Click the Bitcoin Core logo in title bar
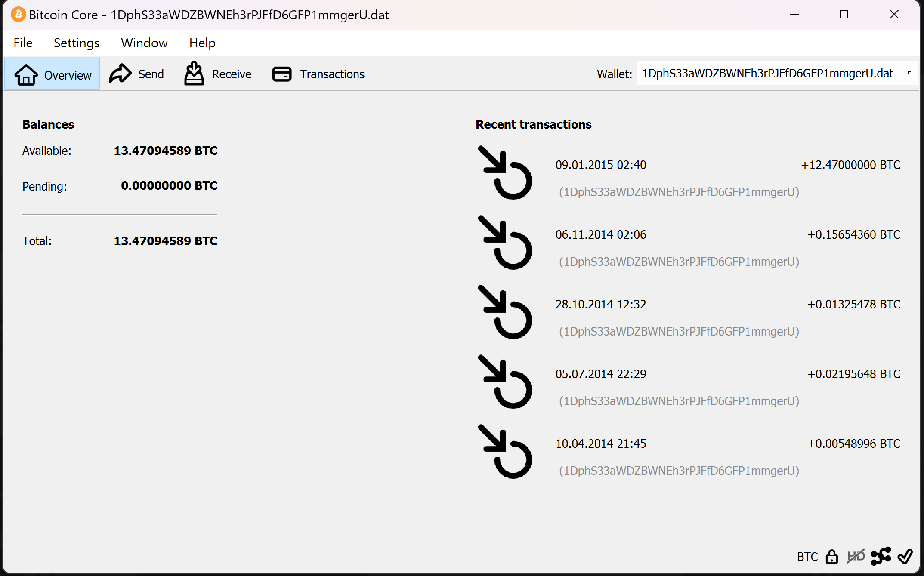 [18, 15]
